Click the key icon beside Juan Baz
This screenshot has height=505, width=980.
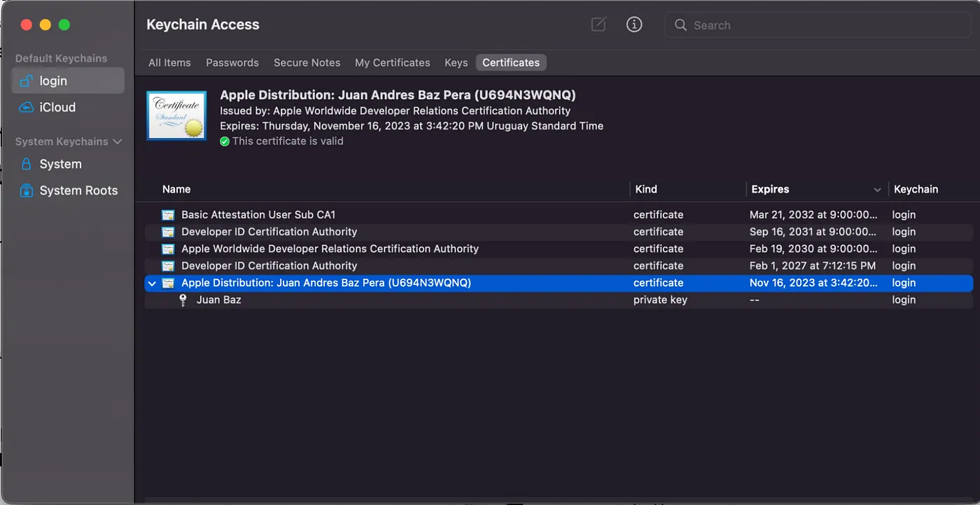(183, 300)
